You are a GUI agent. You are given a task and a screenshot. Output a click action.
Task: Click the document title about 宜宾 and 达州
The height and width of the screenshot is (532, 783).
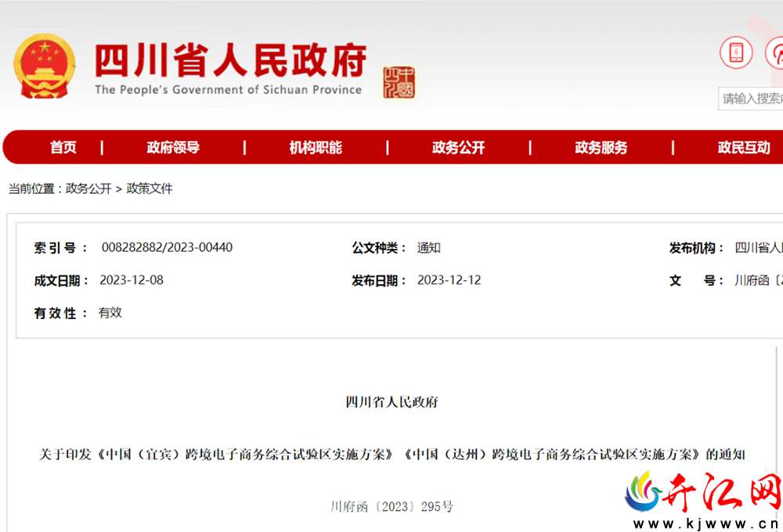tap(392, 454)
